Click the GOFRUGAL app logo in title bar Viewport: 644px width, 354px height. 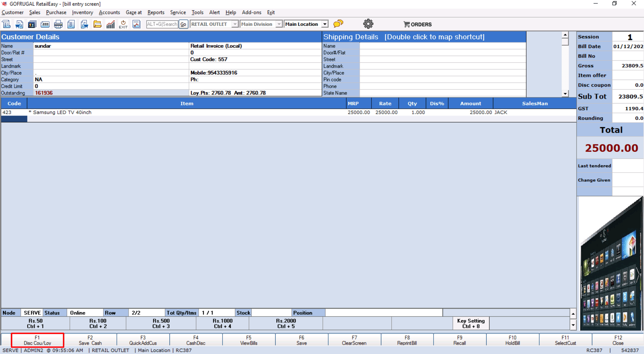pos(4,4)
